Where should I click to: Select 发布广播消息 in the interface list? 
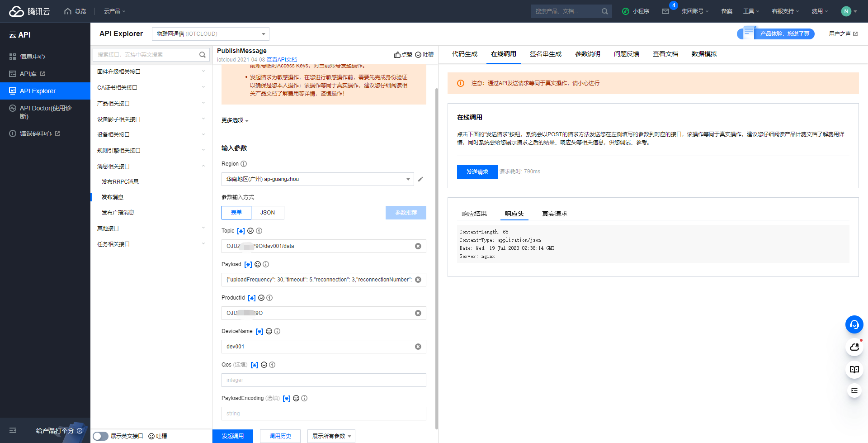[x=118, y=213]
